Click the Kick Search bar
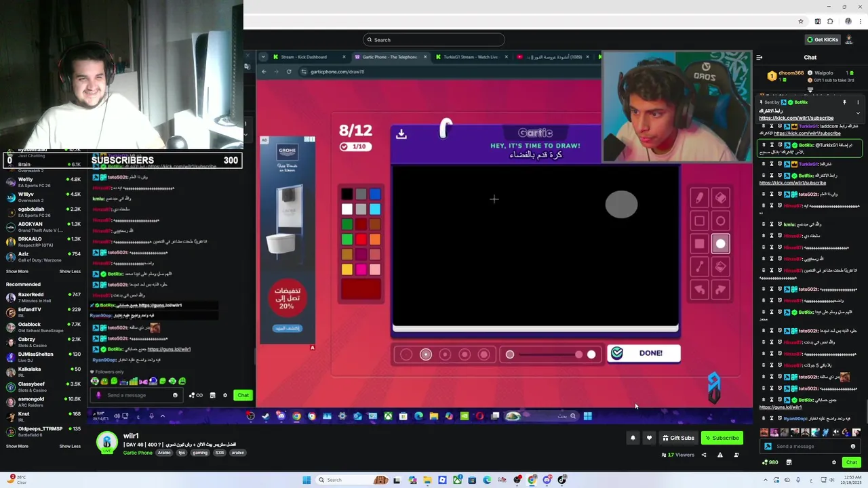Screen dimensions: 868x488 tap(434, 40)
